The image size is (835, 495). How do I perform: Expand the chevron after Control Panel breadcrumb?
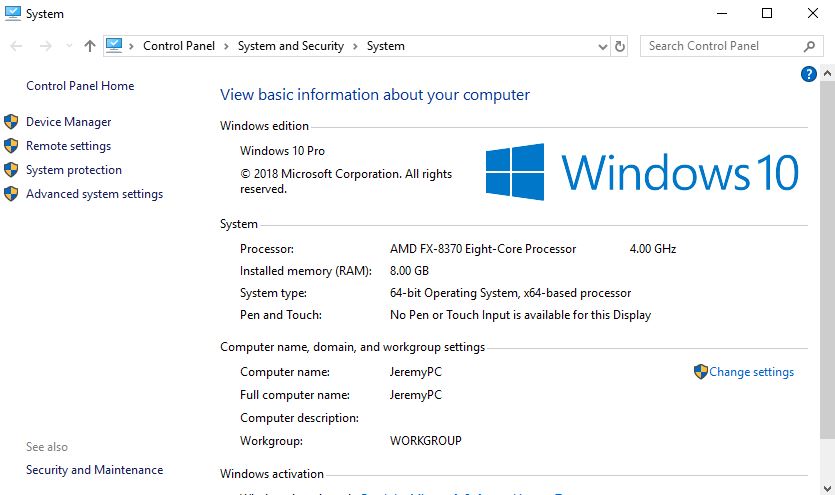[x=227, y=46]
